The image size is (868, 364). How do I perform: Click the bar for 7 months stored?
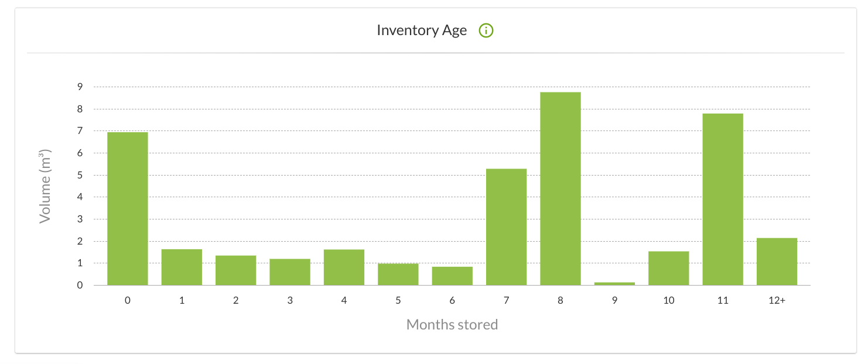(x=506, y=226)
